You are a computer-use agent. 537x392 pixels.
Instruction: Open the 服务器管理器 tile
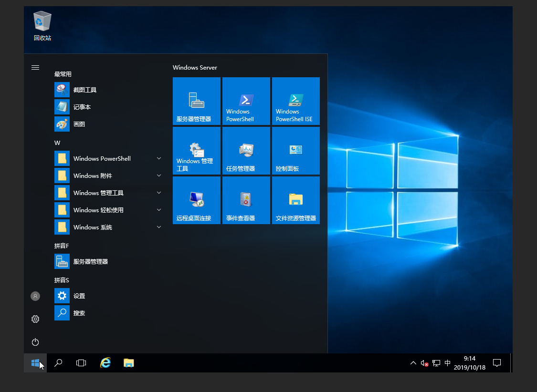click(x=196, y=101)
